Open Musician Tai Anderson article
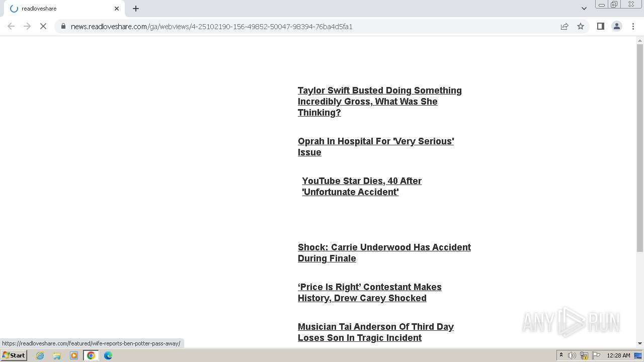Image resolution: width=644 pixels, height=362 pixels. [x=376, y=332]
